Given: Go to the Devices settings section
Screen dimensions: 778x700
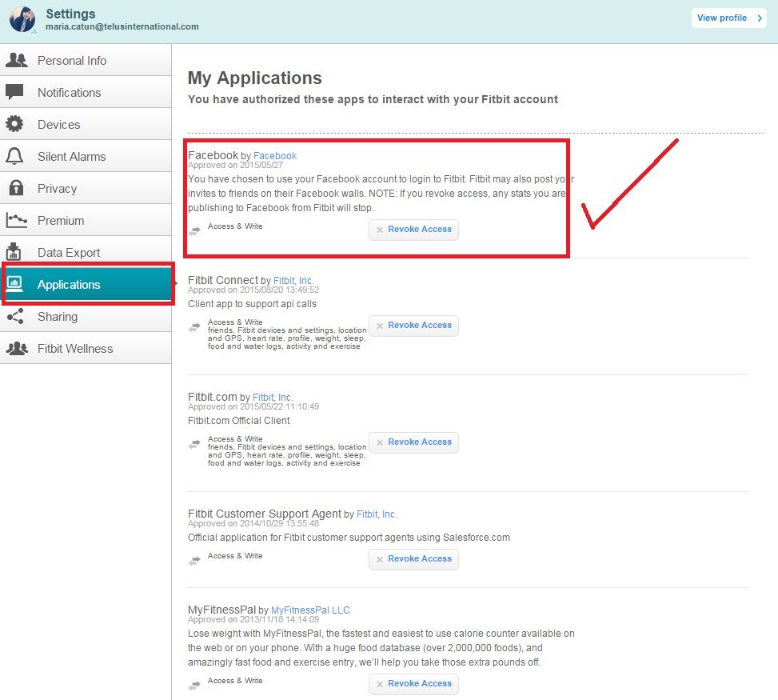Looking at the screenshot, I should coord(86,124).
